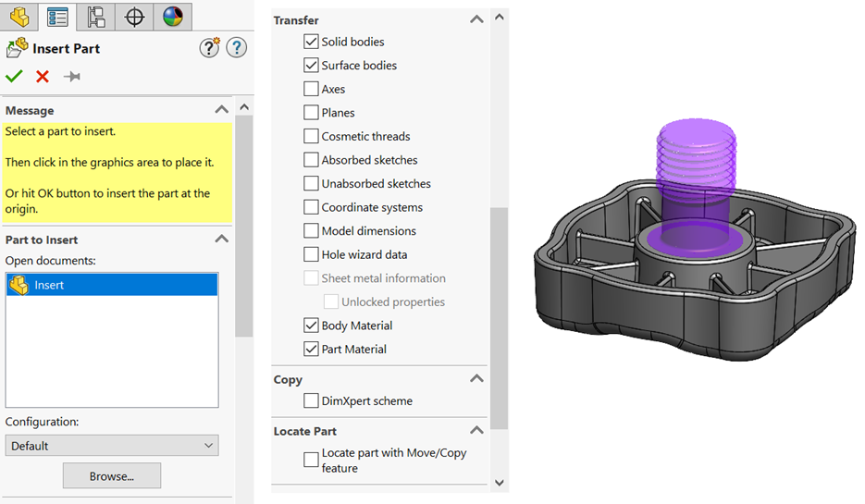This screenshot has height=504, width=865.
Task: Collapse the Message section
Action: pos(222,110)
